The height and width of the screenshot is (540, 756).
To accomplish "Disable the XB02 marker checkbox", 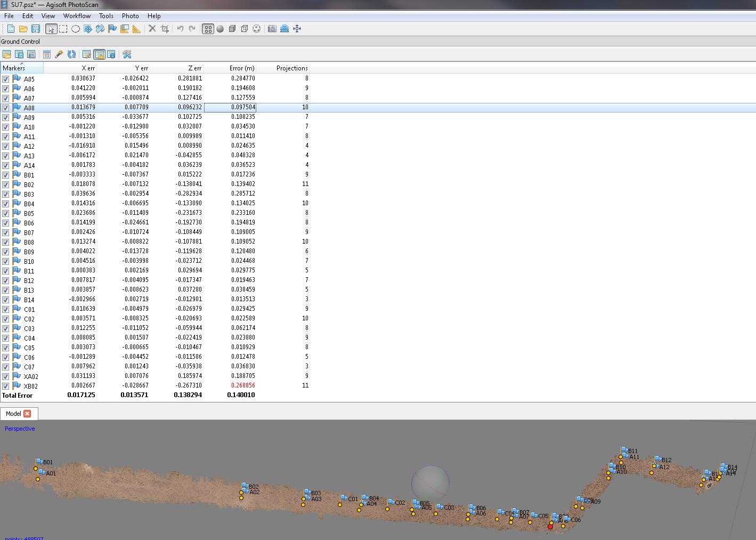I will [x=6, y=386].
